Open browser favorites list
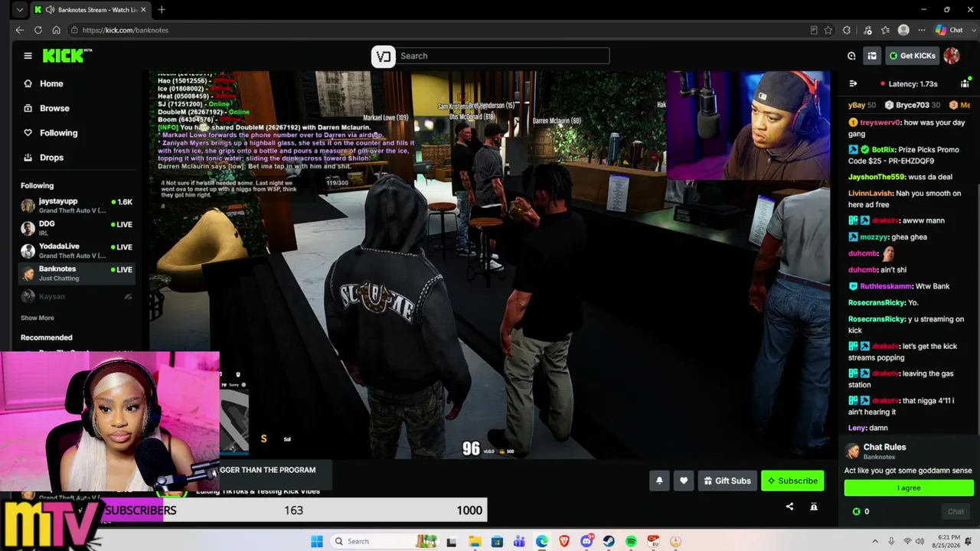980x551 pixels. click(x=886, y=30)
